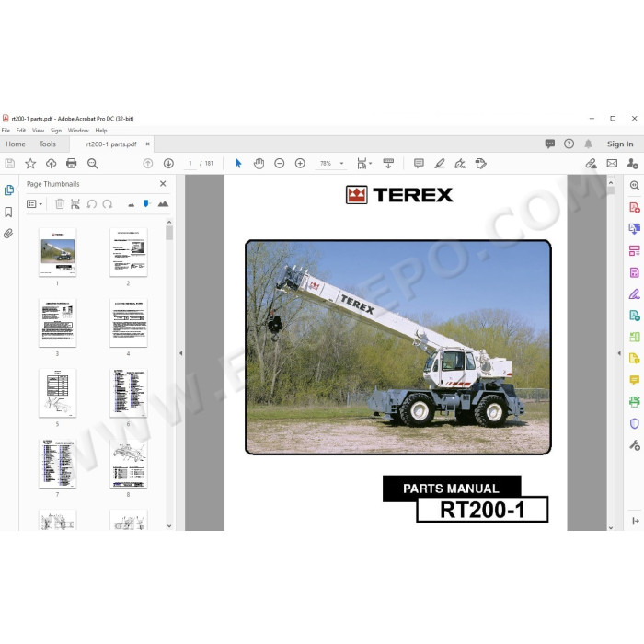The height and width of the screenshot is (644, 644).
Task: Close the Page Thumbnails panel
Action: [163, 184]
